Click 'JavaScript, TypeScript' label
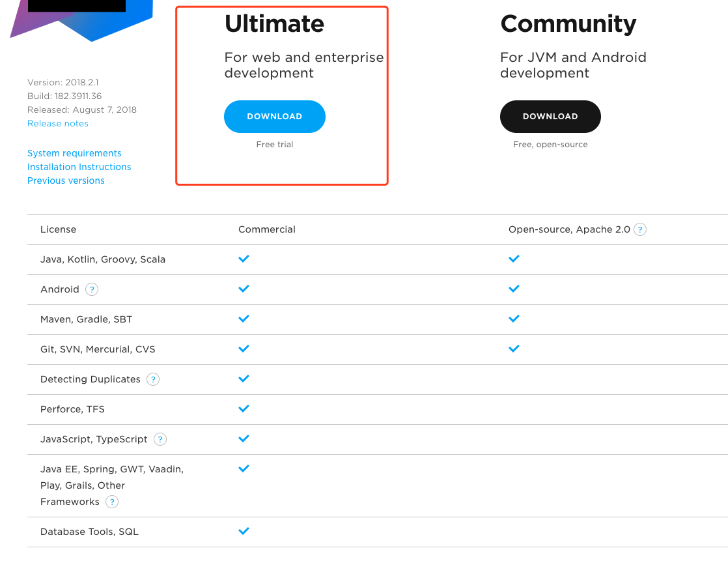 point(94,439)
